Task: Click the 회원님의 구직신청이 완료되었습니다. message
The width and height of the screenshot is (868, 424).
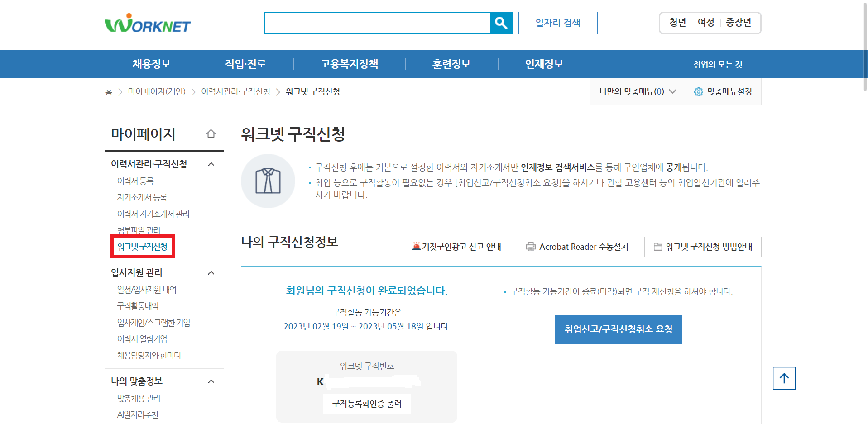Action: 367,291
